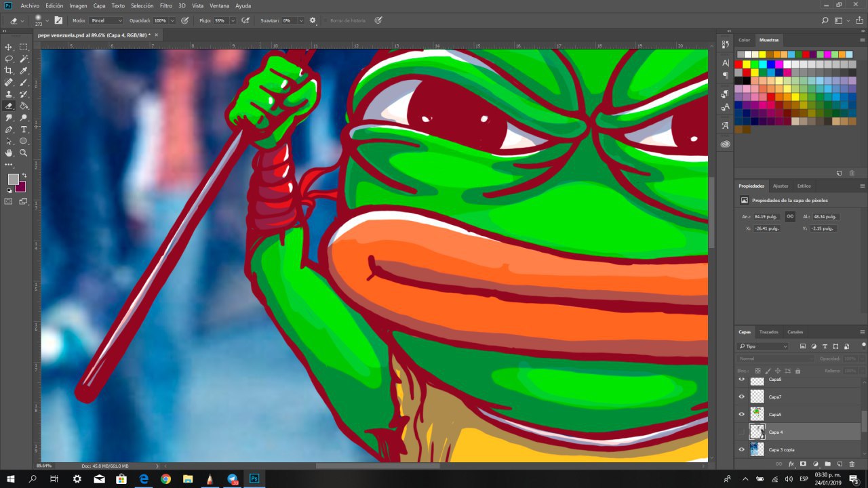Viewport: 868px width, 488px height.
Task: Click the background color swatch
Action: tap(21, 187)
